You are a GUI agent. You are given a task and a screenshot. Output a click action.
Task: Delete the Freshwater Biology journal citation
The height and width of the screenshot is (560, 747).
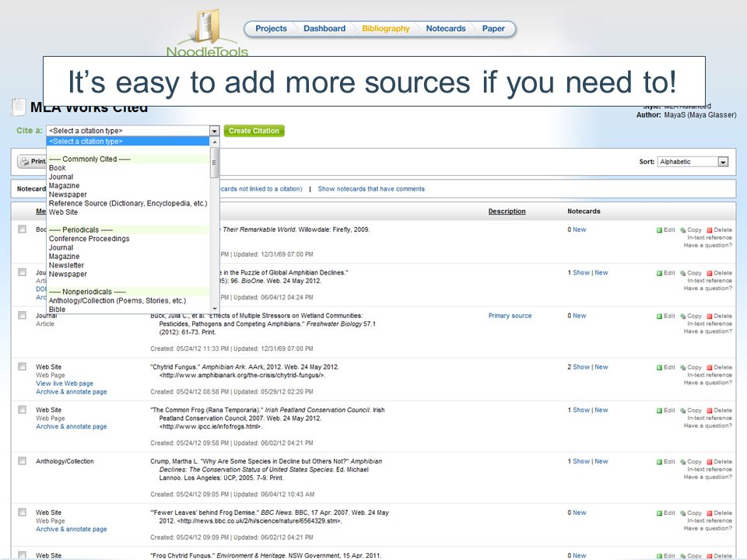[x=719, y=317]
